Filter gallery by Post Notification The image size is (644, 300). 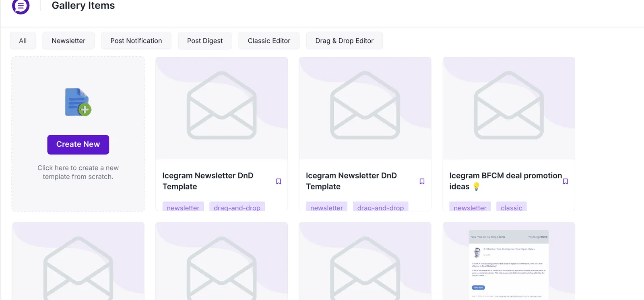pyautogui.click(x=136, y=41)
